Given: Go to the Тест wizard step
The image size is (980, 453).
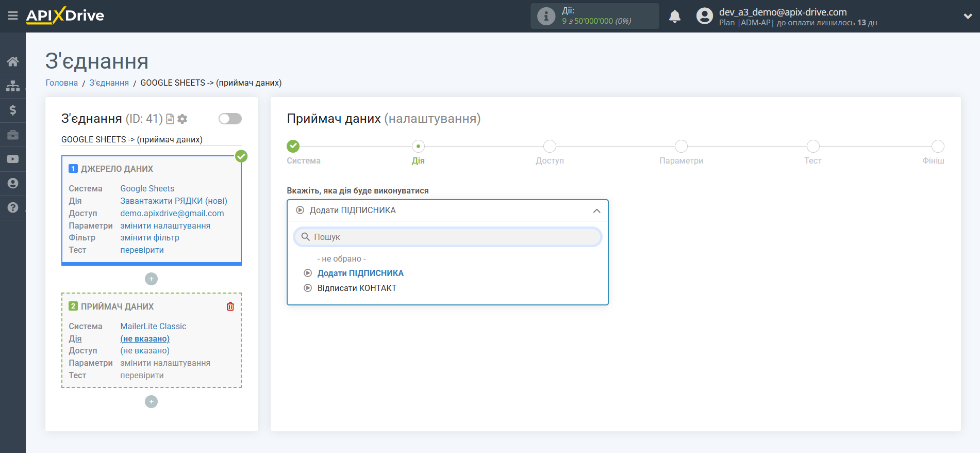Looking at the screenshot, I should point(813,147).
